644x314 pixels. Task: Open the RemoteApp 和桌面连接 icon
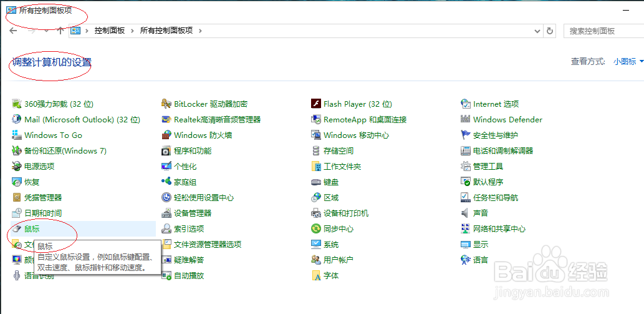315,120
